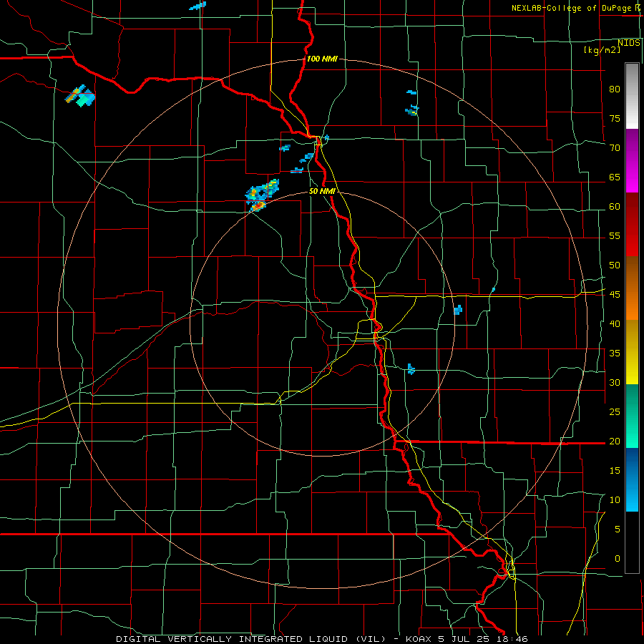Click the gray-white top segment of color bar

632,96
